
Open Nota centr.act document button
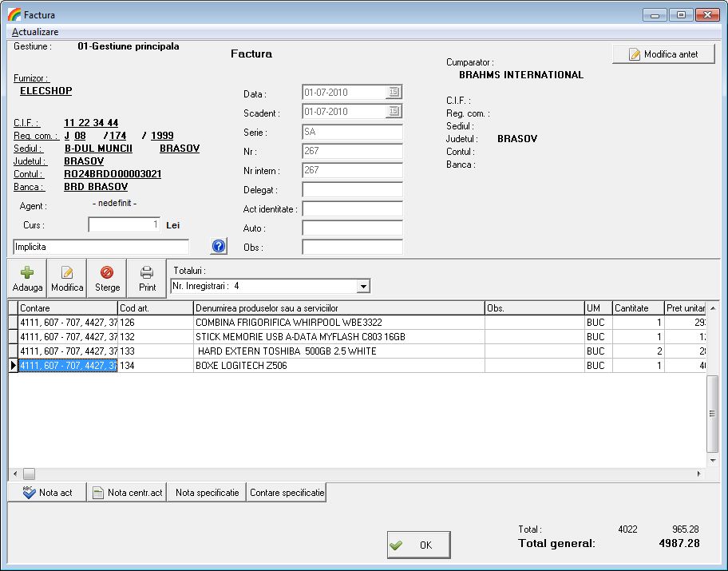[x=126, y=493]
